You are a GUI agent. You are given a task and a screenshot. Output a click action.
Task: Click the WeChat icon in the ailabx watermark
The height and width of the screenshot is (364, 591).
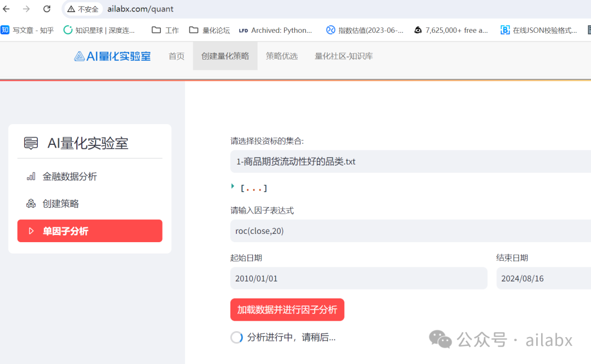click(440, 340)
